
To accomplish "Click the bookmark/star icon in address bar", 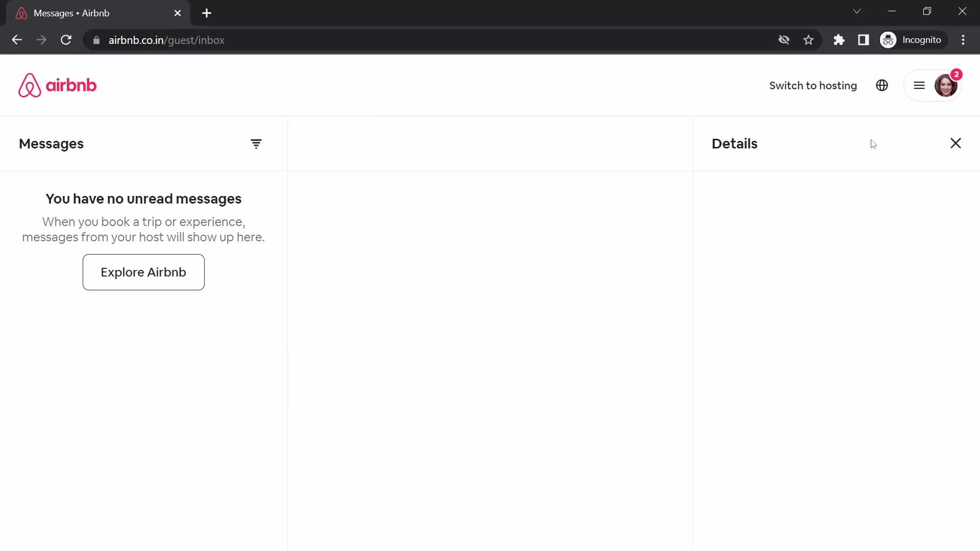I will (808, 40).
